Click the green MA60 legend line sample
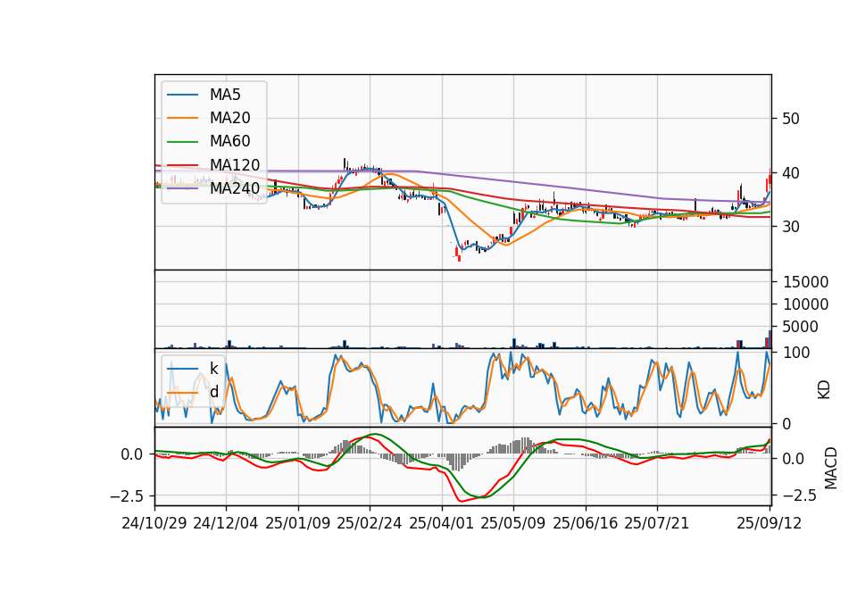The height and width of the screenshot is (616, 857). pos(182,142)
